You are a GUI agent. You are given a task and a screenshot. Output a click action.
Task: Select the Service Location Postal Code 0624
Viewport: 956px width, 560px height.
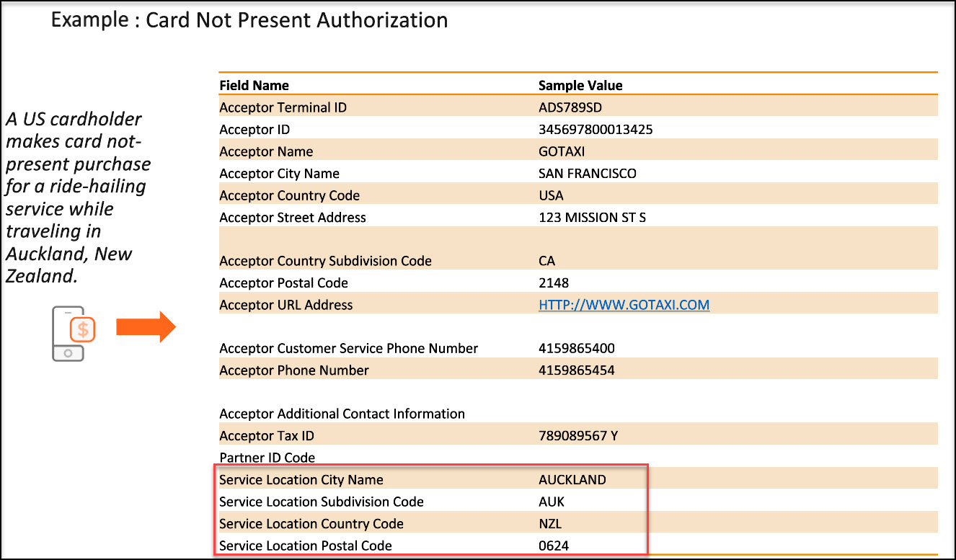(x=554, y=546)
